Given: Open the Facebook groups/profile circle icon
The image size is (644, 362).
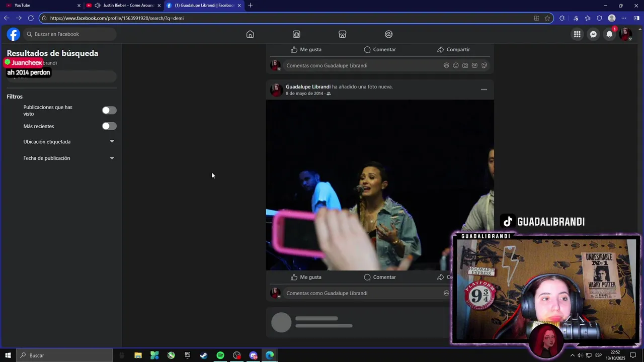Looking at the screenshot, I should tap(388, 34).
